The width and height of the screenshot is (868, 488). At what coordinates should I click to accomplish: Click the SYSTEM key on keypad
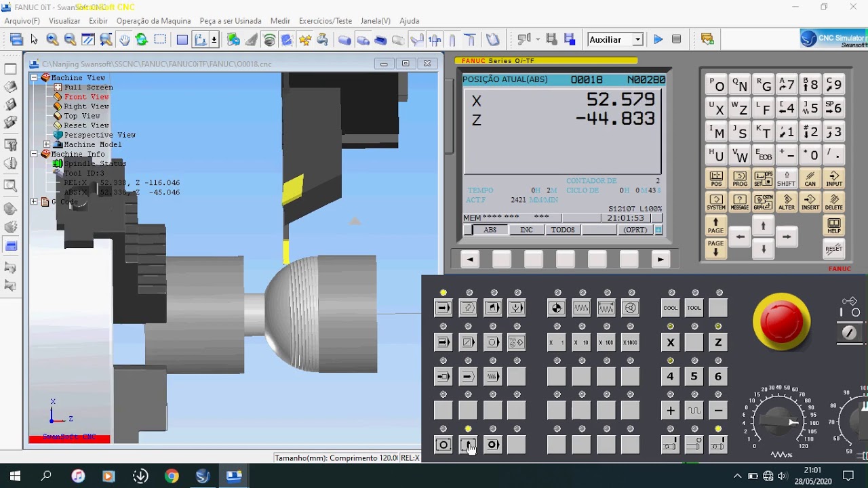(x=716, y=203)
